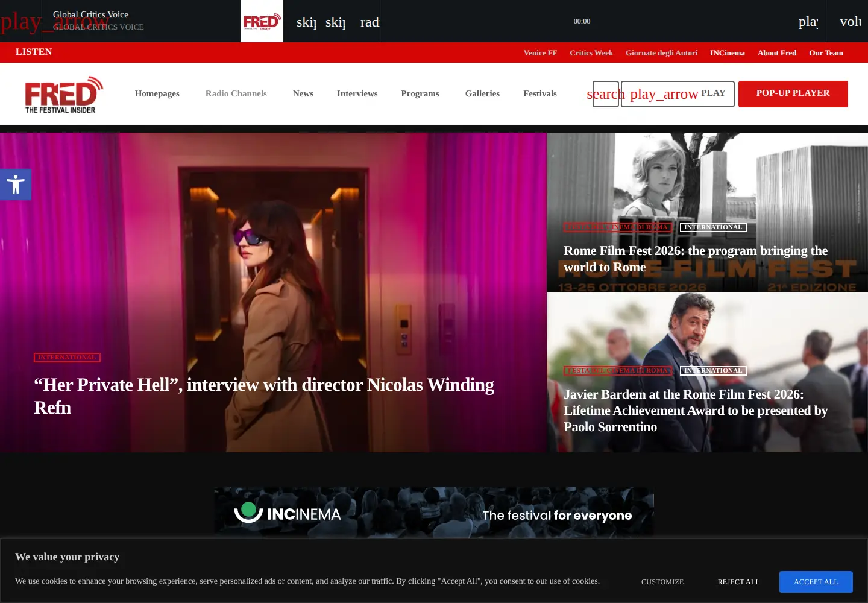Open the Her Private Hell interview headline
This screenshot has height=603, width=868.
point(264,396)
